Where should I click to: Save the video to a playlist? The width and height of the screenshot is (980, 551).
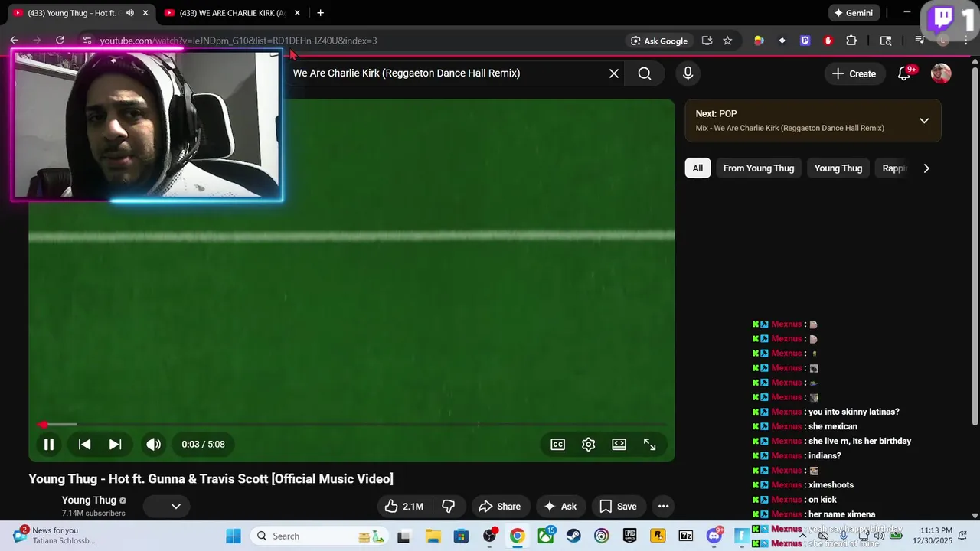click(x=618, y=506)
